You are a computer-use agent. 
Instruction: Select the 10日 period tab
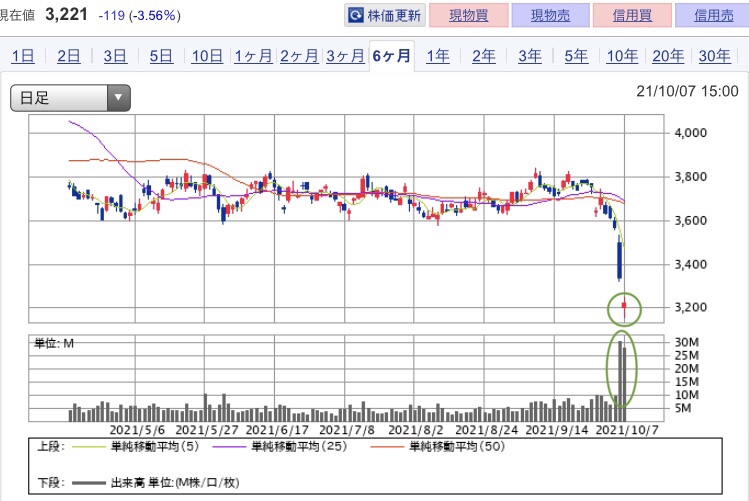207,56
